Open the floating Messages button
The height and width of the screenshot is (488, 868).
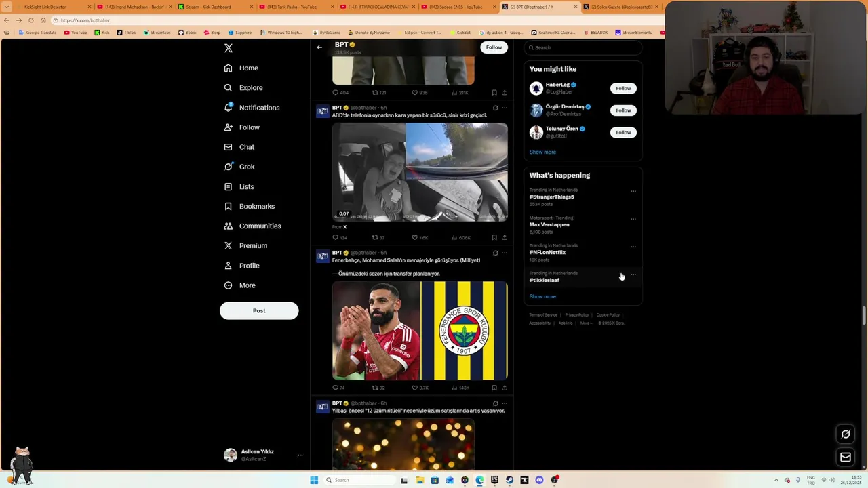click(846, 457)
